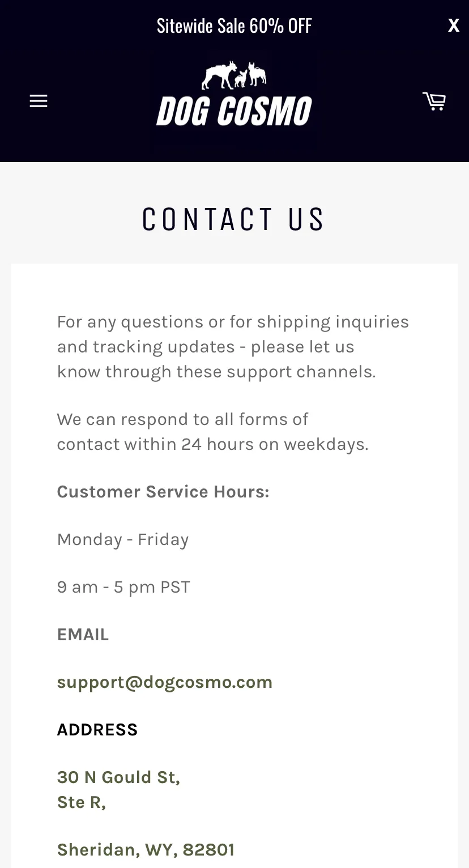Viewport: 469px width, 868px height.
Task: Click the CONTACT US page heading
Action: [x=234, y=219]
